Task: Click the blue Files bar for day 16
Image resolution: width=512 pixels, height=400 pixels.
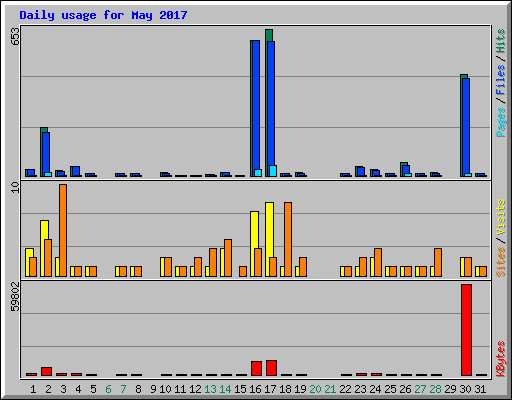Action: pos(256,105)
